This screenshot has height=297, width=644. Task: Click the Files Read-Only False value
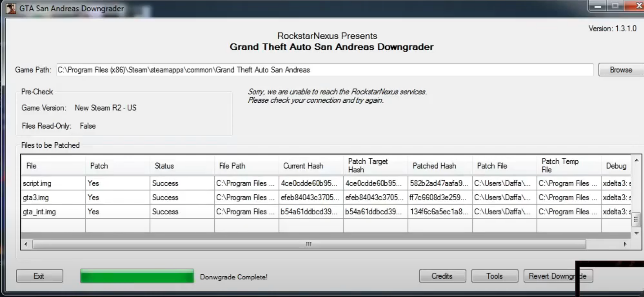coord(88,126)
